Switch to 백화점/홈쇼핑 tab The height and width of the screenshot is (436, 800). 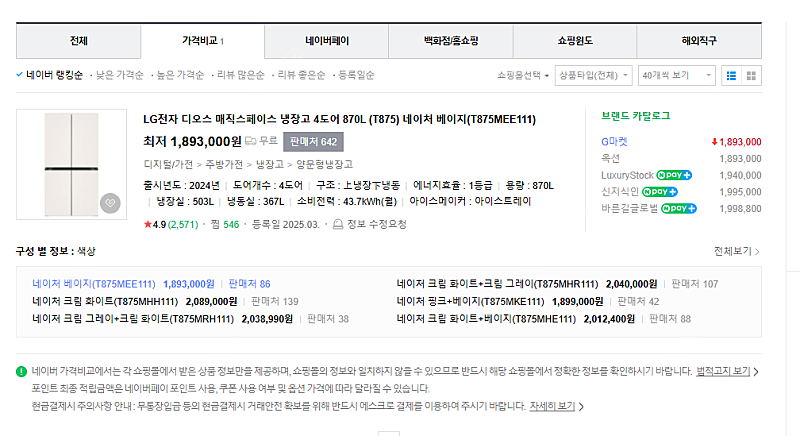tap(451, 41)
